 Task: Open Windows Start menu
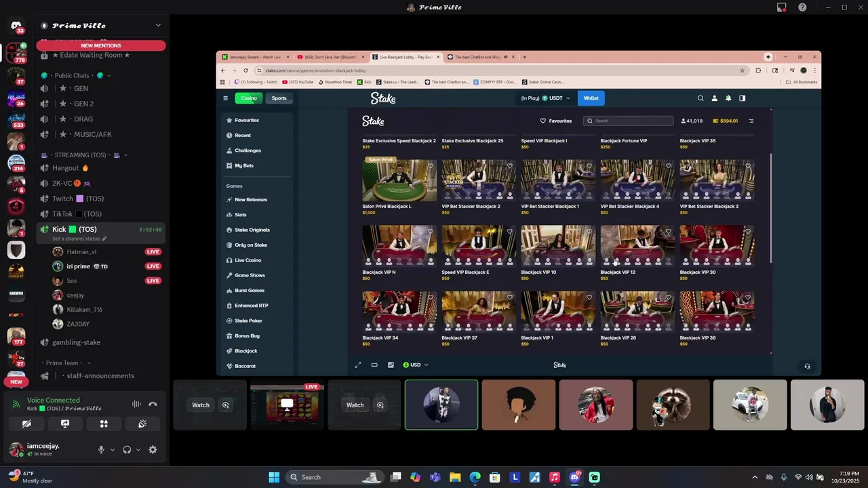pos(274,477)
